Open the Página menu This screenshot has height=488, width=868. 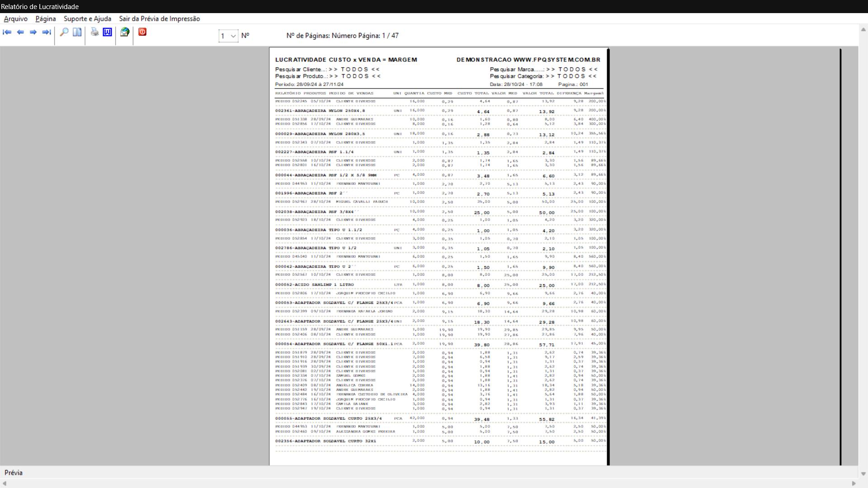click(46, 19)
